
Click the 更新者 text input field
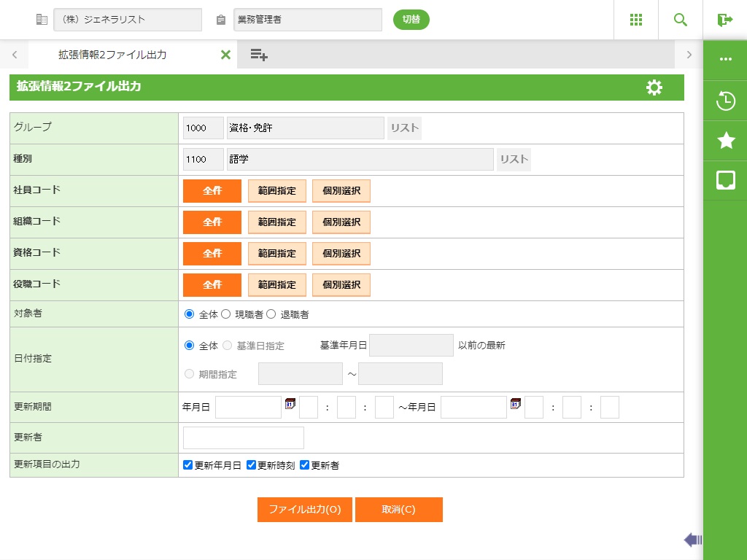pyautogui.click(x=243, y=438)
